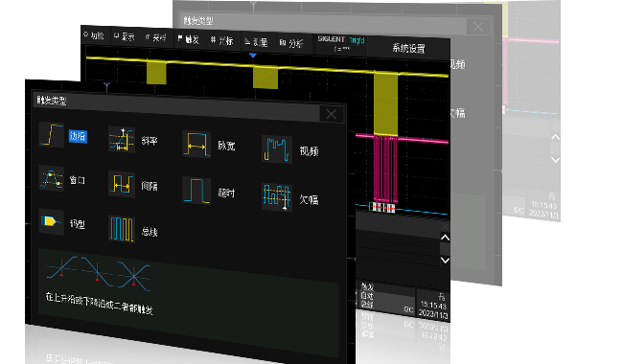
Task: Open the 光标 cursors menu
Action: click(222, 40)
